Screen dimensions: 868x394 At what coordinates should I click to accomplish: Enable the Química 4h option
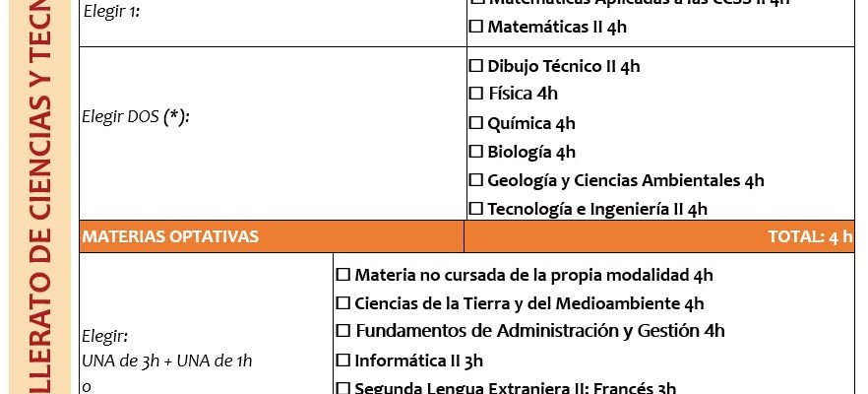(x=476, y=124)
